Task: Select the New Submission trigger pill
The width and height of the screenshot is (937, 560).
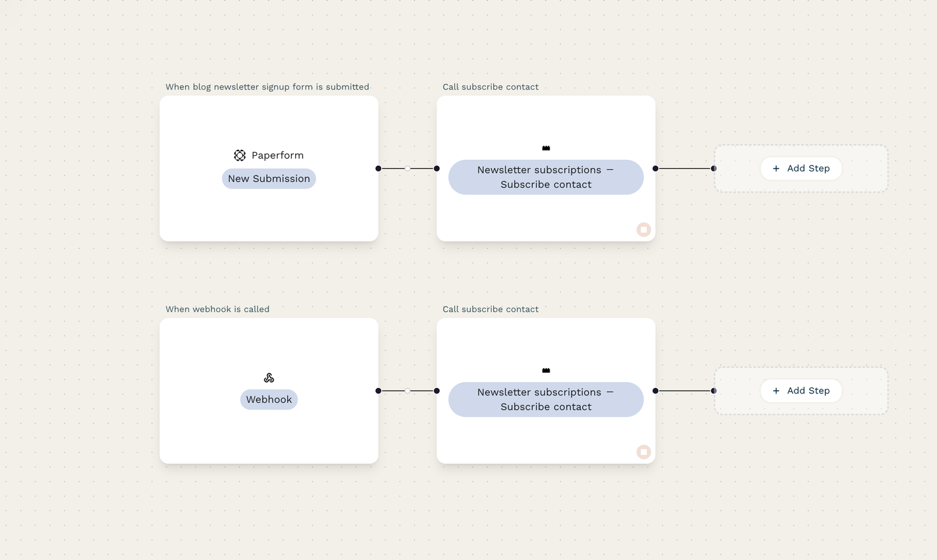Action: click(x=268, y=178)
